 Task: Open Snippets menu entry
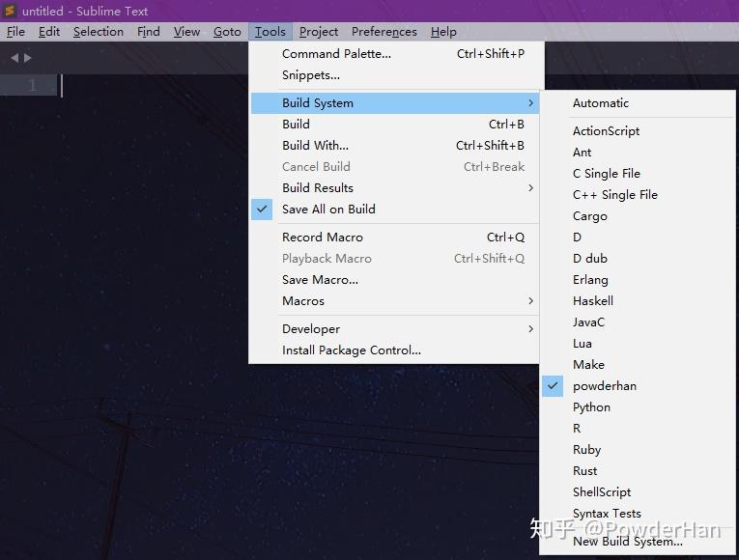click(395, 75)
